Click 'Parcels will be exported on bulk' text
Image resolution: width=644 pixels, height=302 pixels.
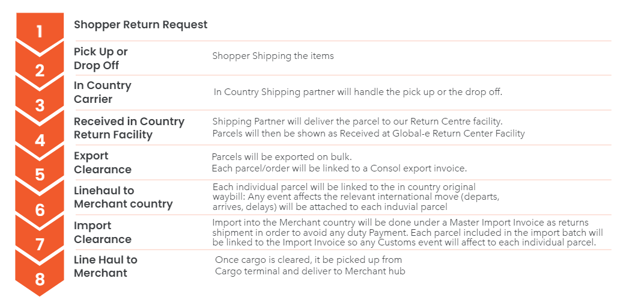tap(282, 157)
